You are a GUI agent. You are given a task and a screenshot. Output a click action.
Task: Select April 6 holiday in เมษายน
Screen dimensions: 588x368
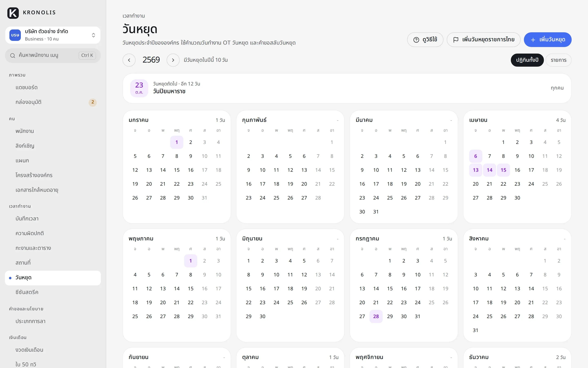pyautogui.click(x=476, y=156)
